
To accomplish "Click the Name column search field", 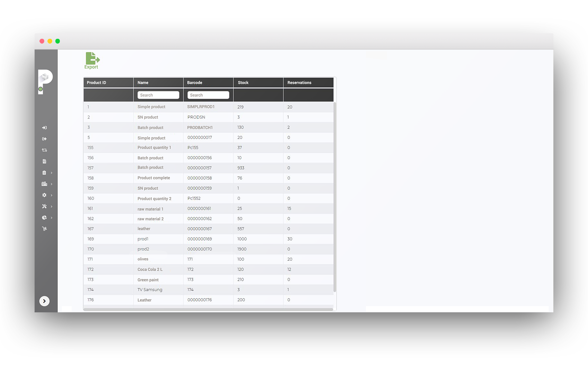I will 158,95.
